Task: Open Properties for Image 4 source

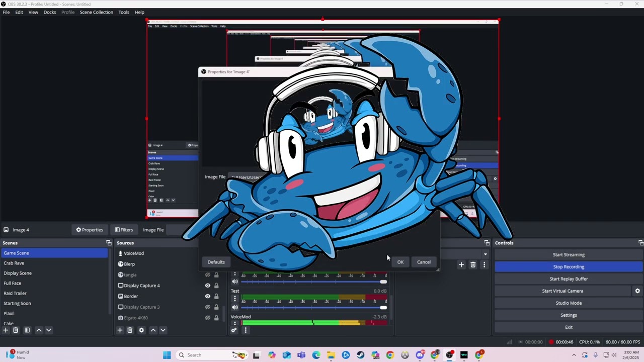Action: pos(90,230)
